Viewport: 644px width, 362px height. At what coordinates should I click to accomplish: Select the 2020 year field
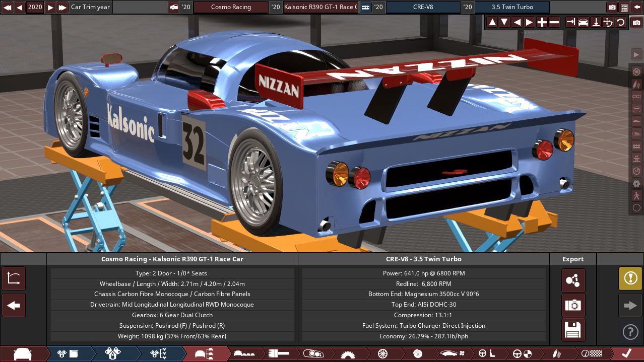[x=35, y=7]
